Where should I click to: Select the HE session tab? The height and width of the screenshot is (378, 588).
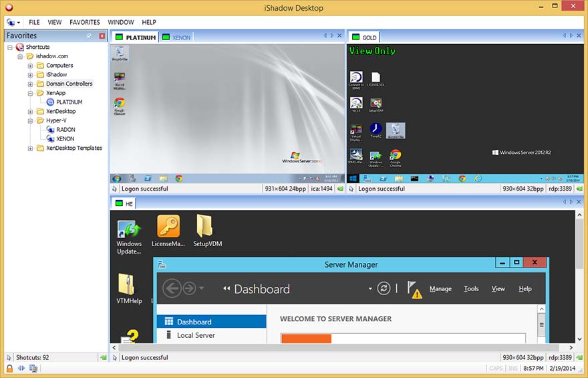(x=124, y=203)
